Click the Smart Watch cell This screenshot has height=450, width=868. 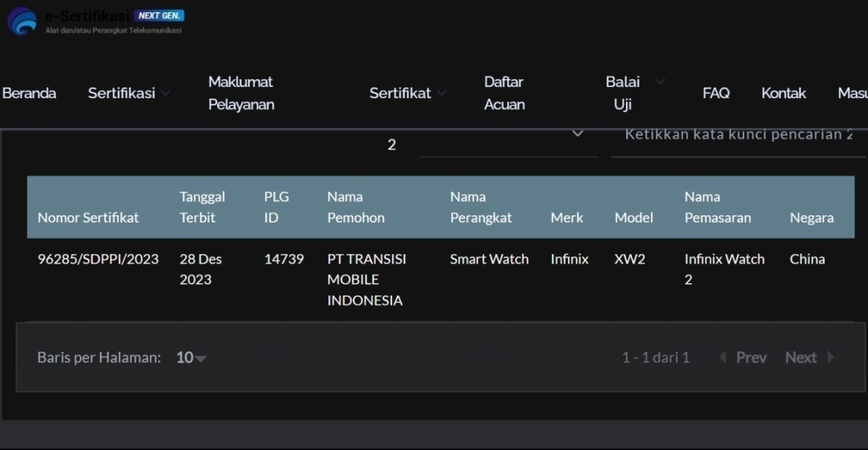click(490, 259)
